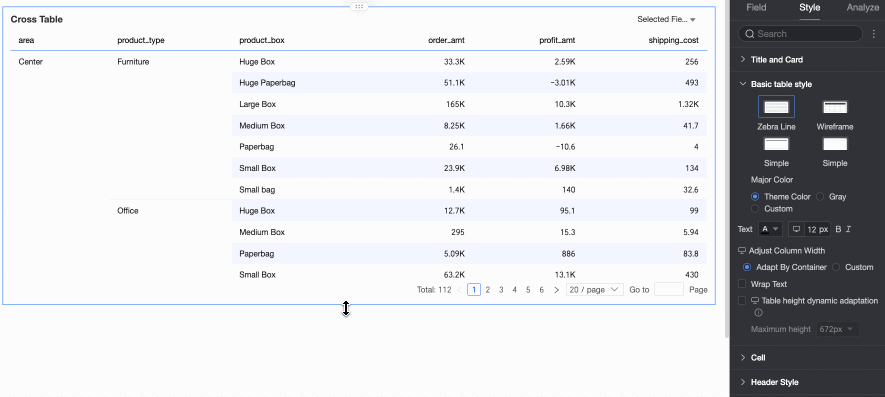Viewport: 885px width, 397px height.
Task: Switch to the Field tab
Action: coord(756,7)
